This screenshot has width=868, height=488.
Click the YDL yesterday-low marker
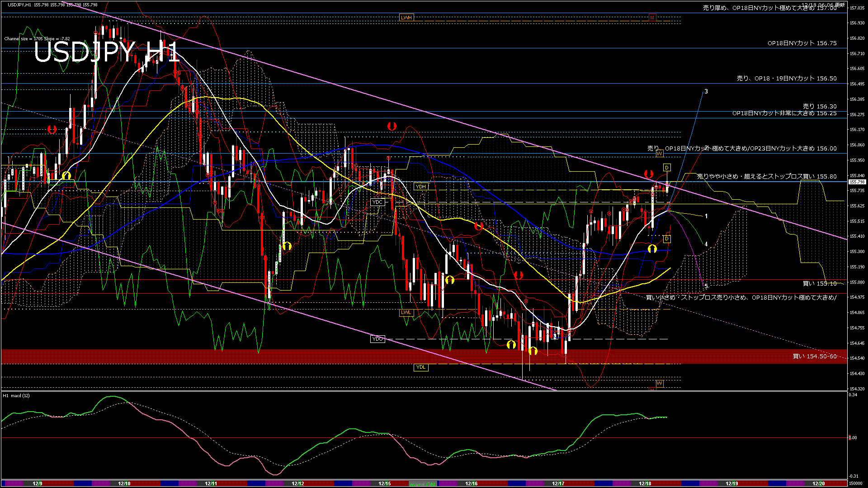click(421, 367)
